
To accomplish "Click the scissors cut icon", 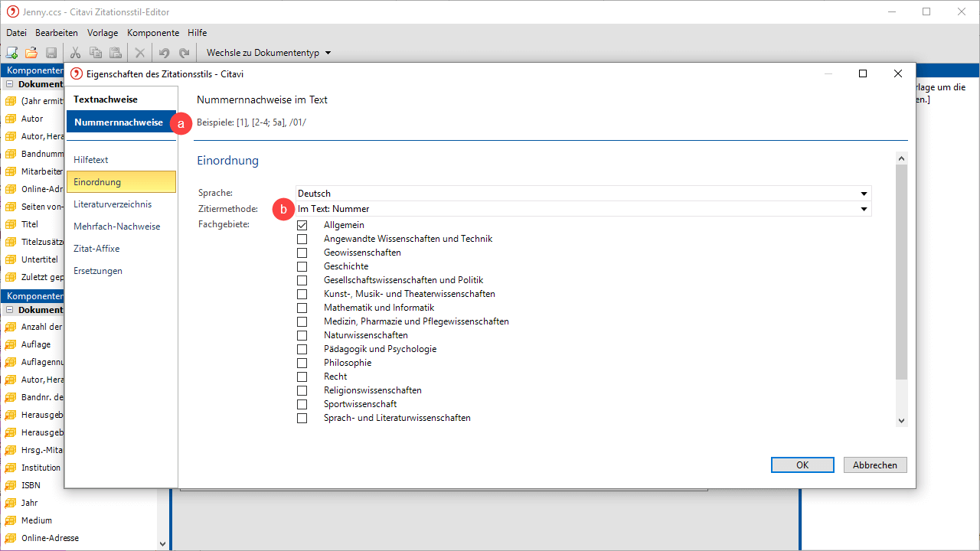I will (75, 53).
